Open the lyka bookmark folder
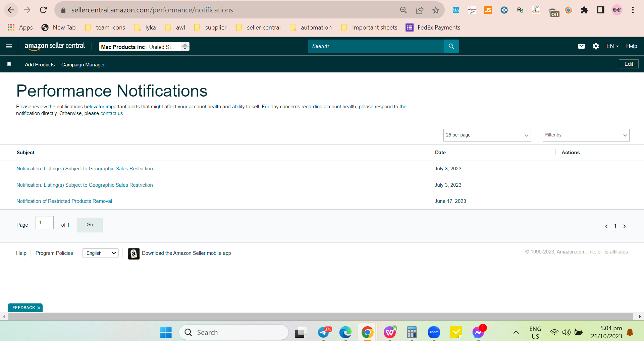644x341 pixels. pos(145,27)
